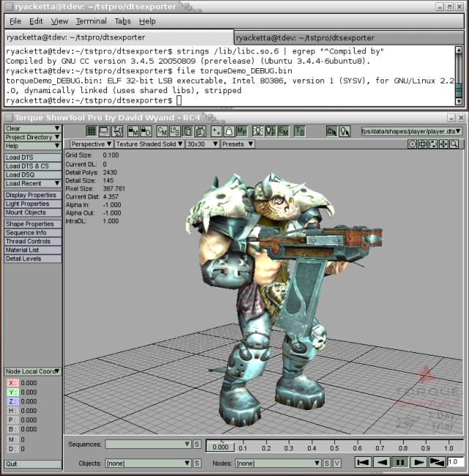Open the Objects dropdown
This screenshot has width=469, height=476.
(x=148, y=464)
